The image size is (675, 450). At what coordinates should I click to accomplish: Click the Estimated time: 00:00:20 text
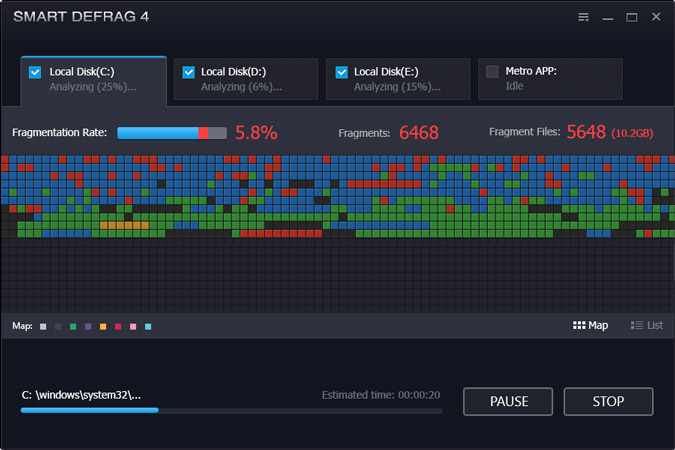tap(381, 395)
